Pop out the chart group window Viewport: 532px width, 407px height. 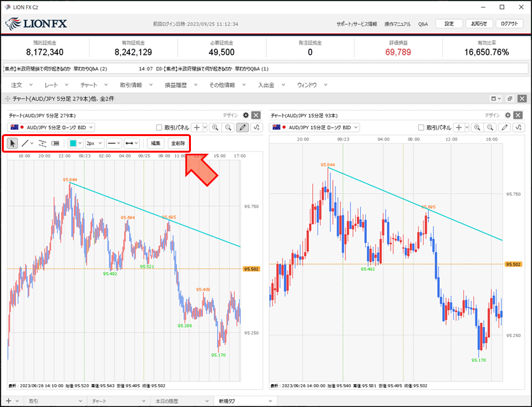pos(510,99)
